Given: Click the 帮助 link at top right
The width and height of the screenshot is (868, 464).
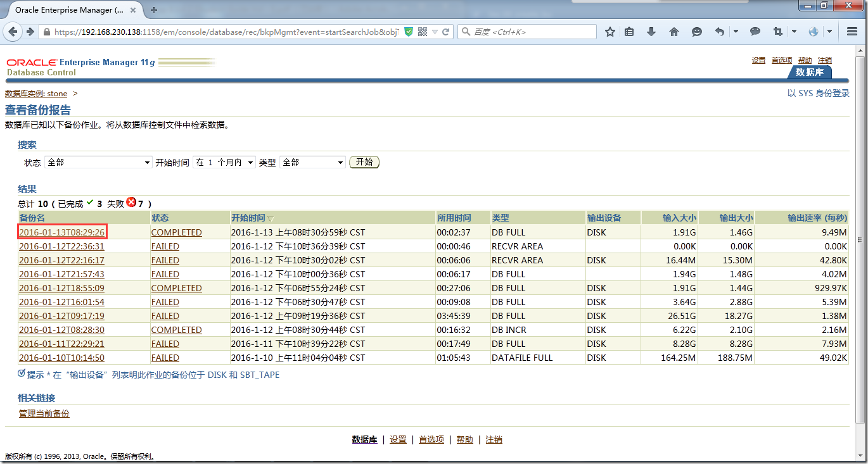Looking at the screenshot, I should pos(805,60).
